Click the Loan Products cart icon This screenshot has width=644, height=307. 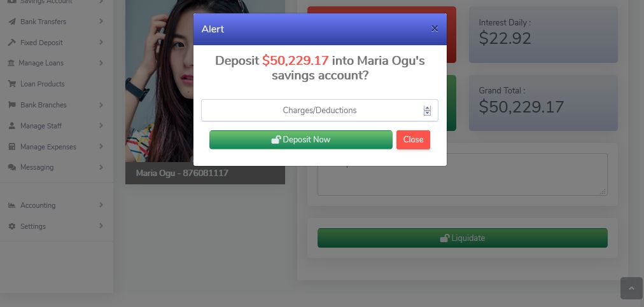pyautogui.click(x=12, y=84)
